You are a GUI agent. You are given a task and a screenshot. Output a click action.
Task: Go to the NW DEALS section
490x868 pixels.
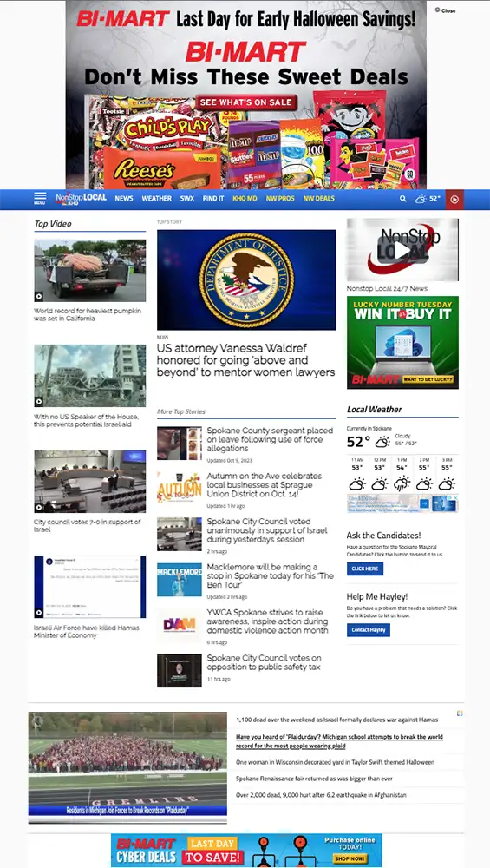click(318, 198)
